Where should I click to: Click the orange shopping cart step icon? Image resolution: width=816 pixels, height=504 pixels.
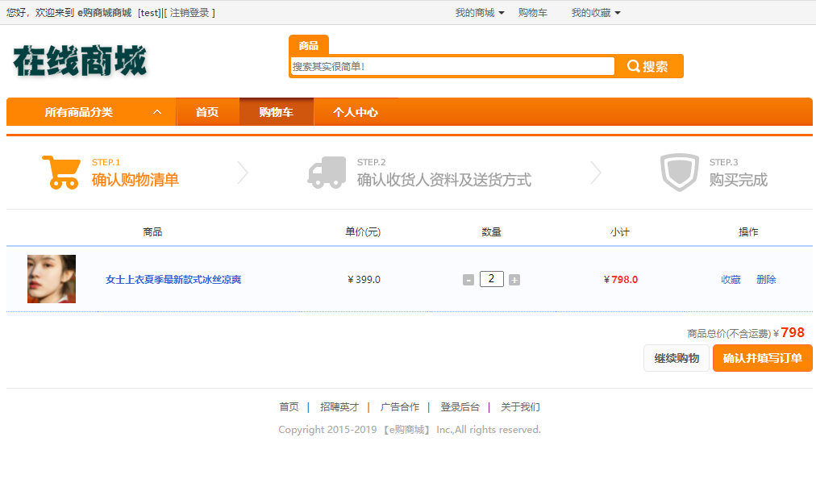tap(61, 172)
